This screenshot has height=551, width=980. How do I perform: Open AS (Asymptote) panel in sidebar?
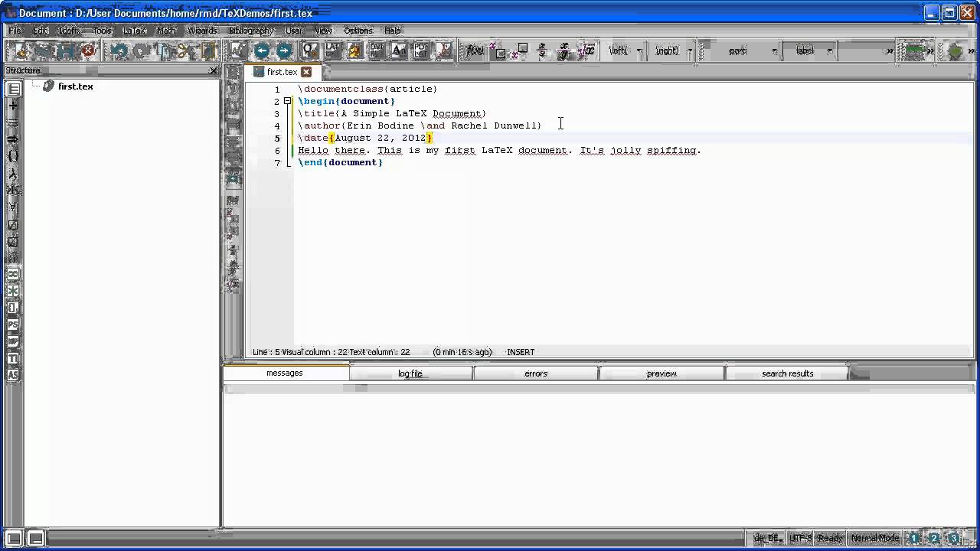[13, 375]
